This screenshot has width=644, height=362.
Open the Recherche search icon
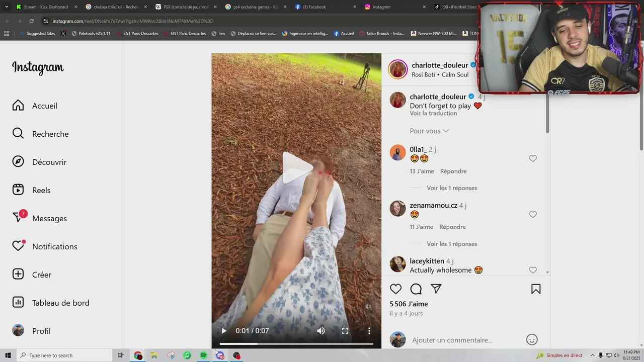pos(18,134)
